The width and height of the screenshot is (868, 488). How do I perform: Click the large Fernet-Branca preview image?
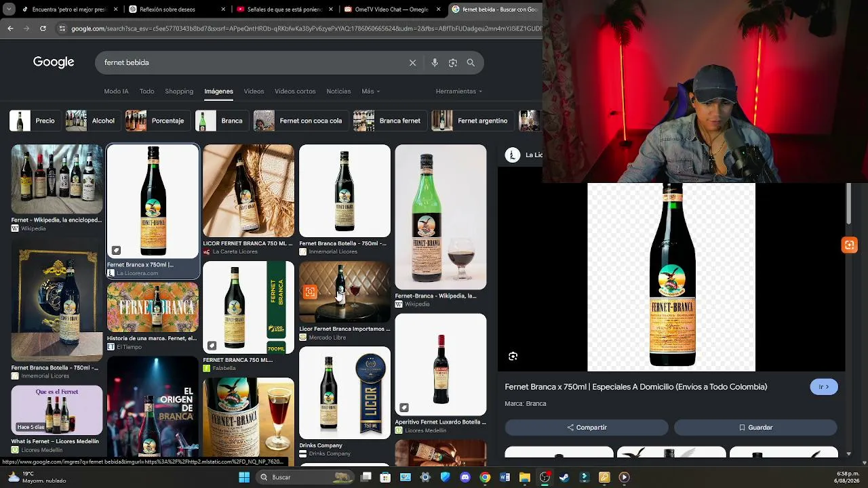click(x=671, y=277)
